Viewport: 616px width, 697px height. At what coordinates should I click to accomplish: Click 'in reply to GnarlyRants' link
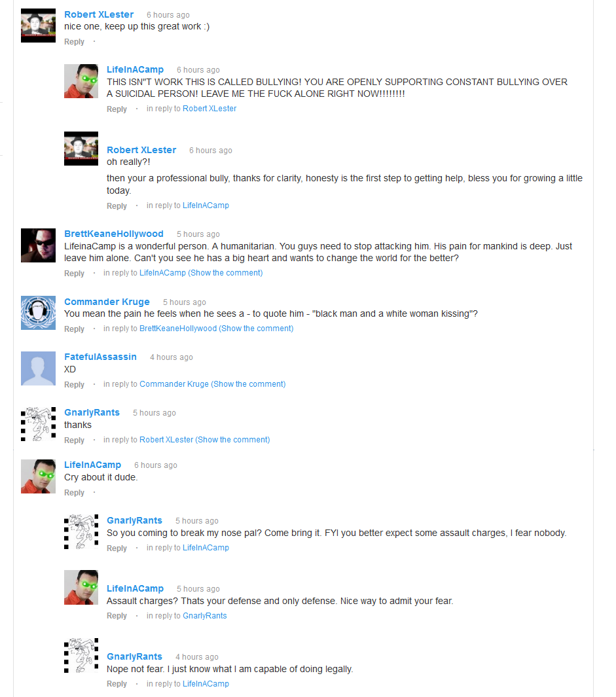[205, 616]
